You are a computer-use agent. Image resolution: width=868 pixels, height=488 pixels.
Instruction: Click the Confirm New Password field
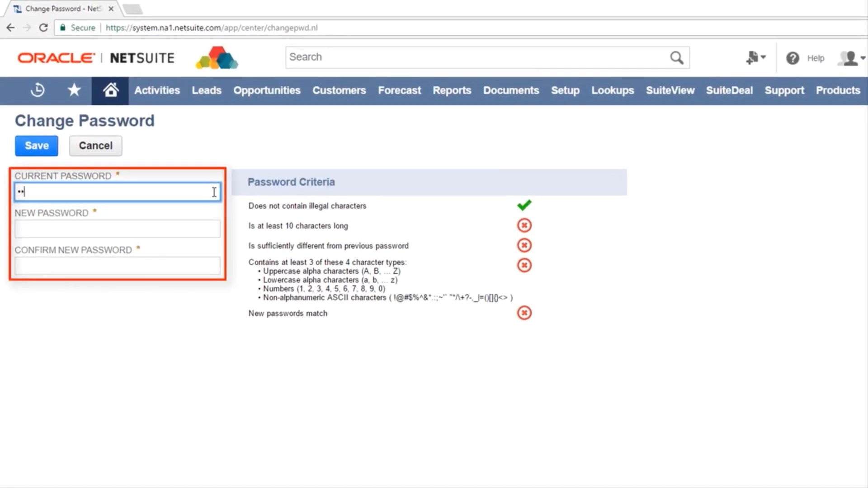117,266
